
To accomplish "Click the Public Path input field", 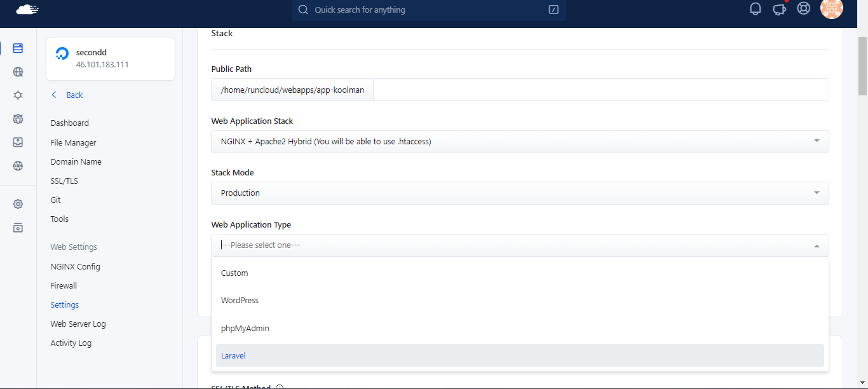I will (x=601, y=90).
